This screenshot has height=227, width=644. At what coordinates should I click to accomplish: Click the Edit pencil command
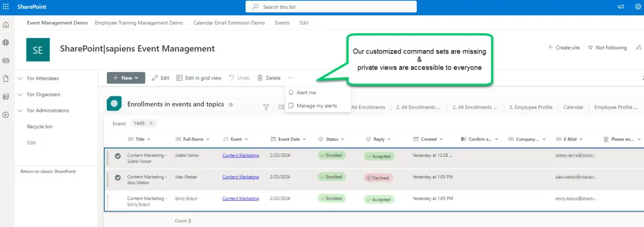click(160, 78)
